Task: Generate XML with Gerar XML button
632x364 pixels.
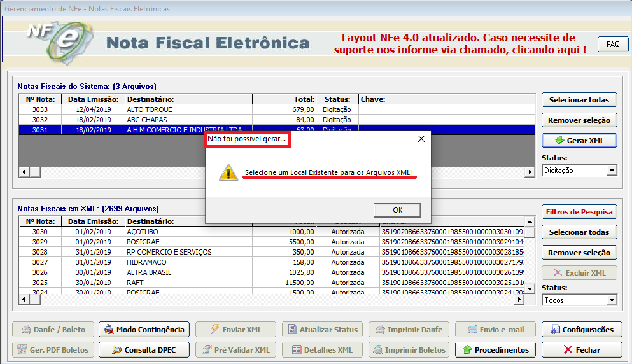Action: pos(579,141)
